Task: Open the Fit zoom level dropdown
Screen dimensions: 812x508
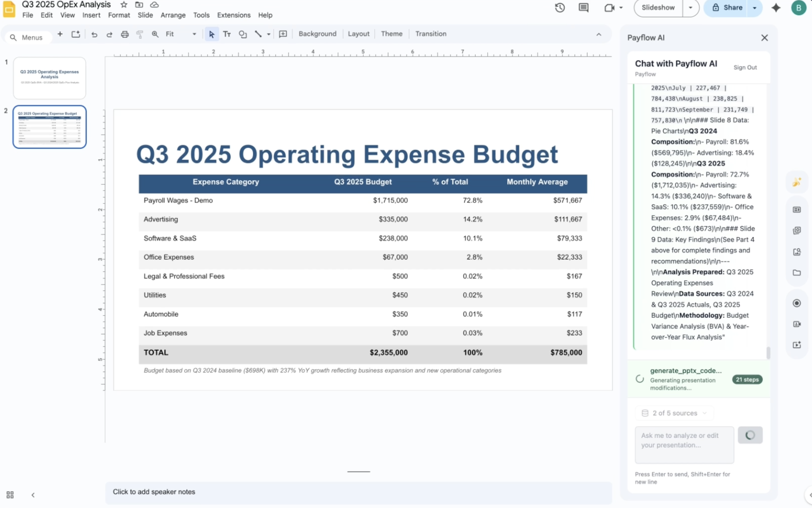Action: [x=194, y=34]
